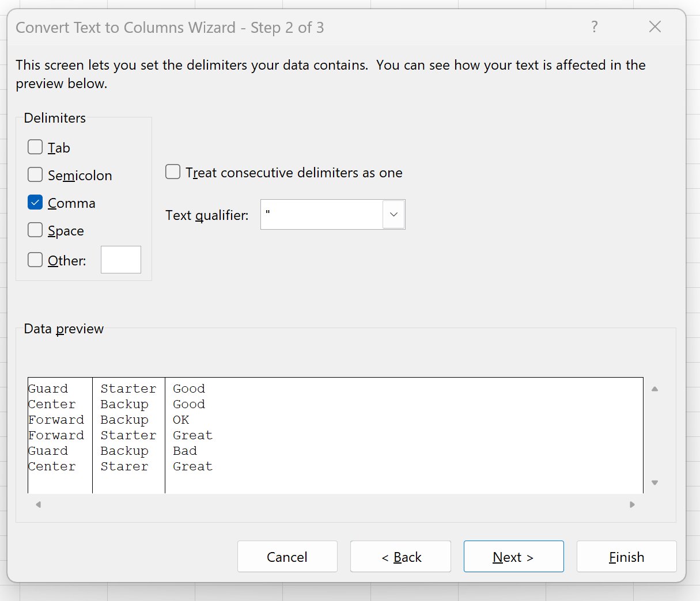Close the Text to Columns wizard
Screen dimensions: 700x601
pos(655,26)
